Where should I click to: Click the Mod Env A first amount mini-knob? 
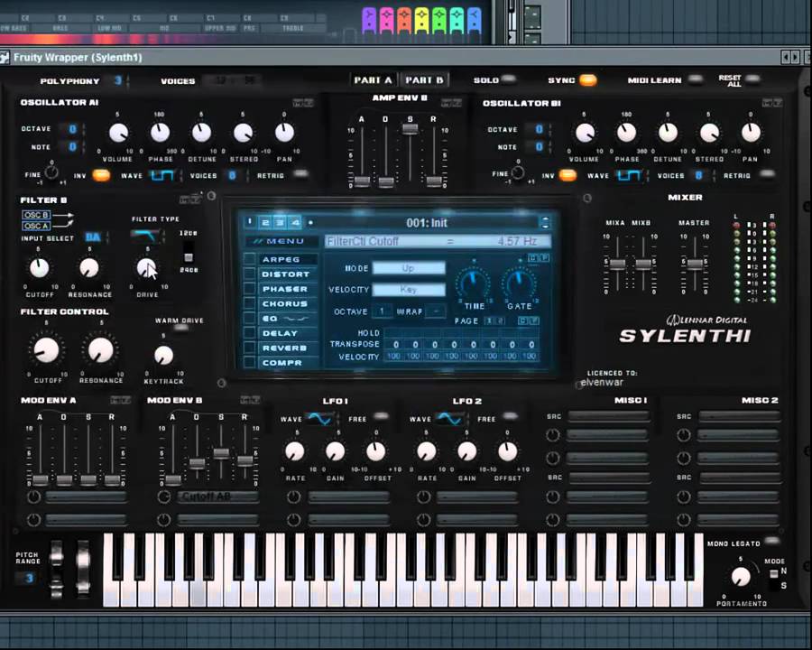(x=33, y=497)
